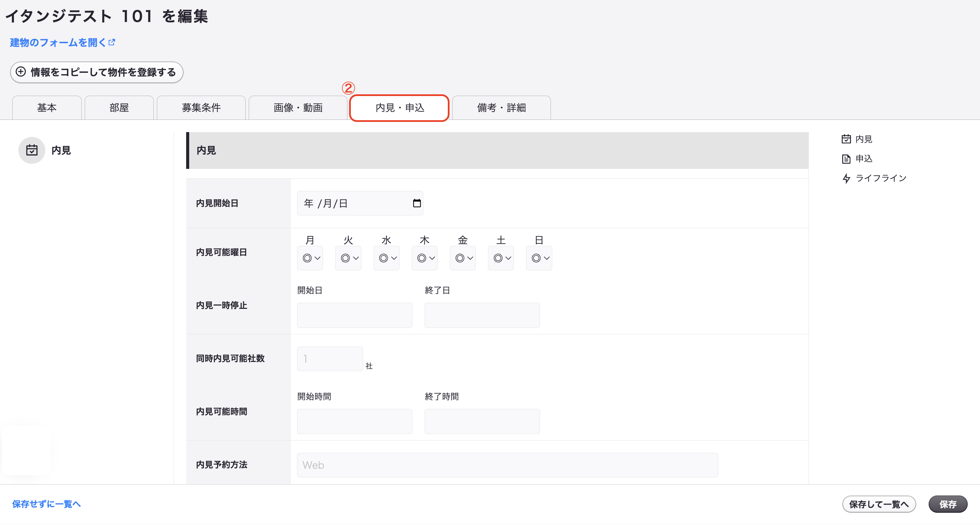Click the 保存 button
The height and width of the screenshot is (524, 980).
948,504
